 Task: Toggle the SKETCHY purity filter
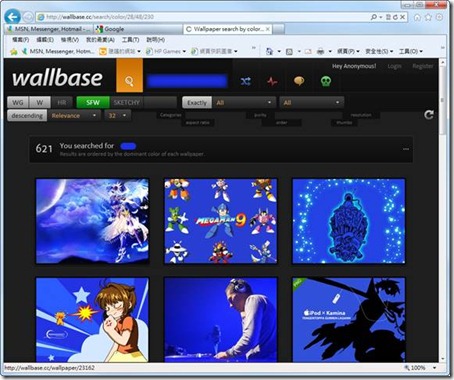[127, 102]
